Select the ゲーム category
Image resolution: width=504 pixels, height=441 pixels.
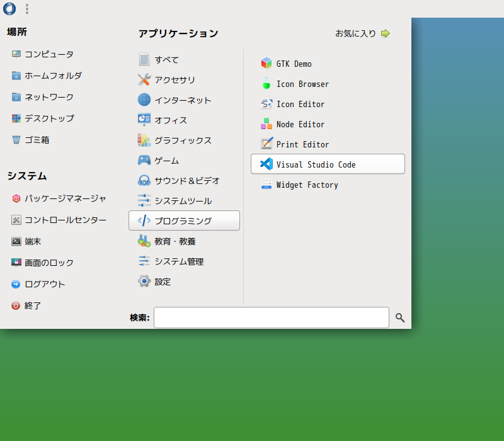[x=184, y=161]
